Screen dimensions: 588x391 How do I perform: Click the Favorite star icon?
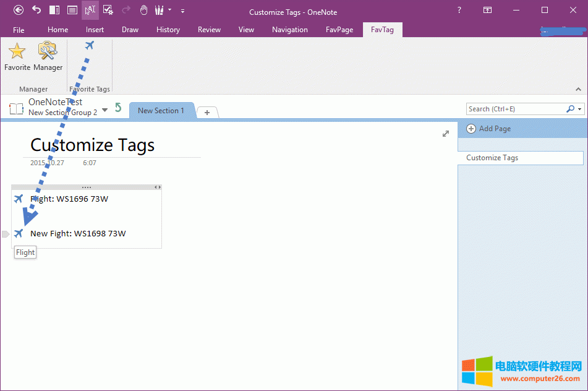click(17, 52)
